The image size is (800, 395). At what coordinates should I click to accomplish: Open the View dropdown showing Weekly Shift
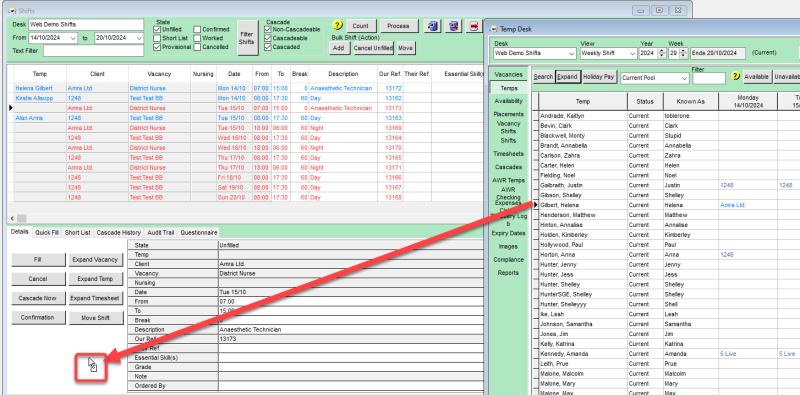pyautogui.click(x=632, y=53)
